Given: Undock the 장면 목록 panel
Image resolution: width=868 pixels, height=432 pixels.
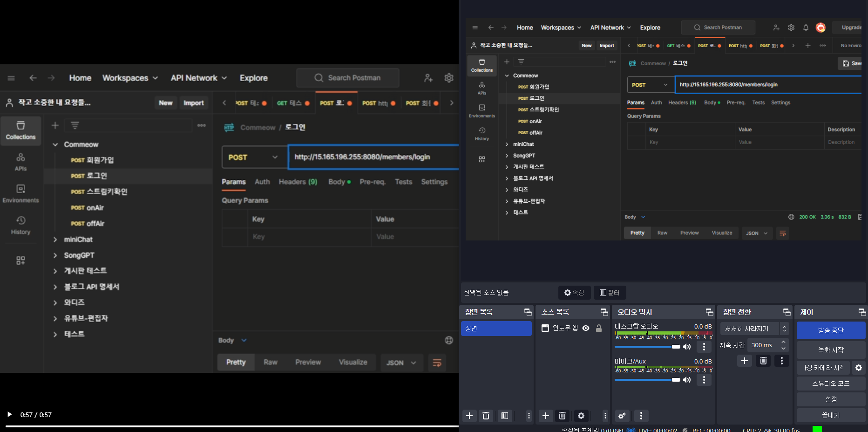Looking at the screenshot, I should point(528,312).
